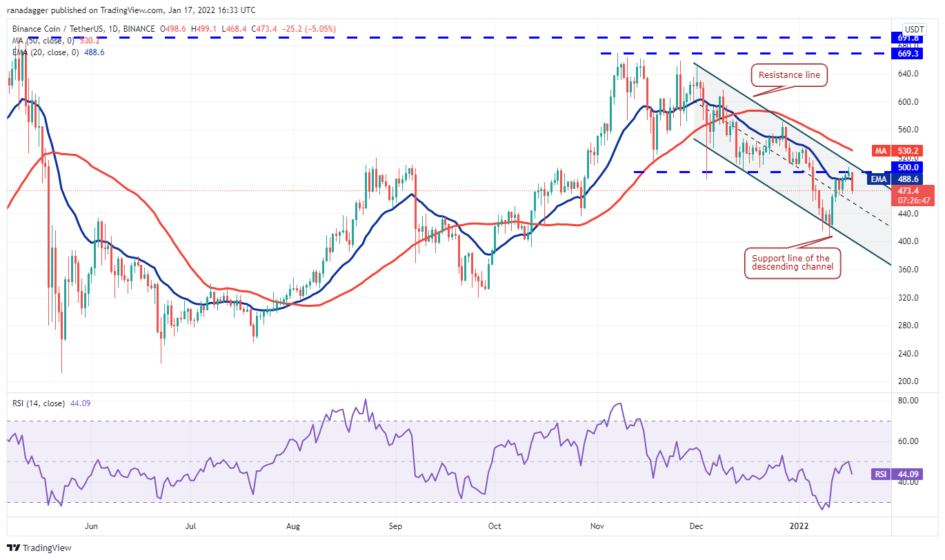Click the 'Oct' label on the time axis
This screenshot has height=560, width=945.
click(x=494, y=526)
